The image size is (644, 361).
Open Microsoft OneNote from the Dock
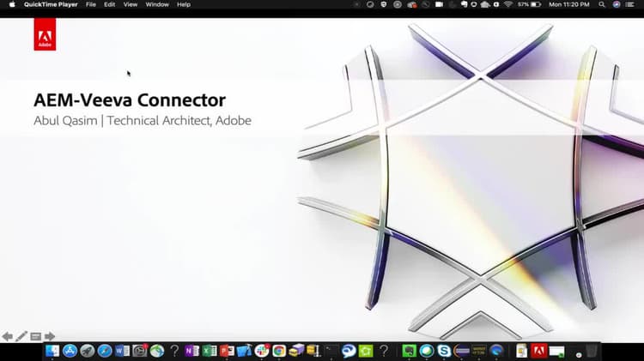point(191,351)
